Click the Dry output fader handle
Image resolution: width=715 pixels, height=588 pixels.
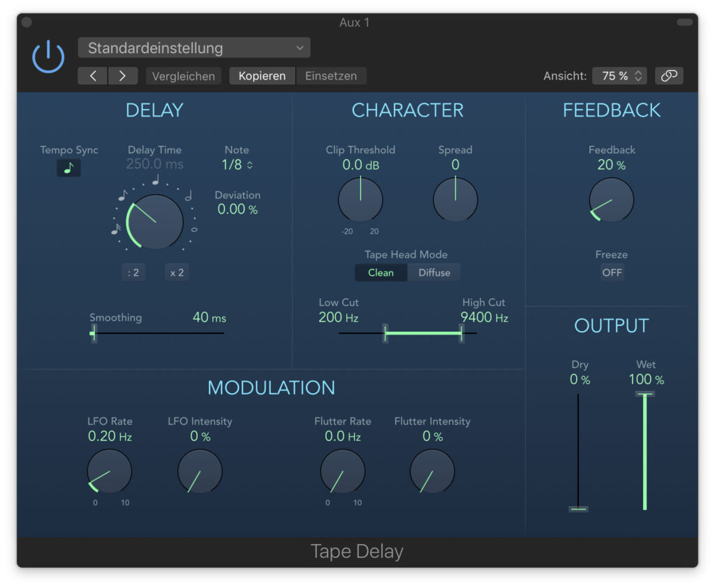(578, 508)
